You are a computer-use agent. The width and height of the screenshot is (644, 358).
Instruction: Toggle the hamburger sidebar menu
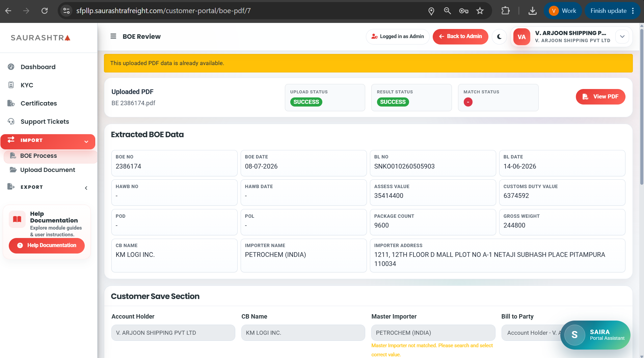click(113, 36)
